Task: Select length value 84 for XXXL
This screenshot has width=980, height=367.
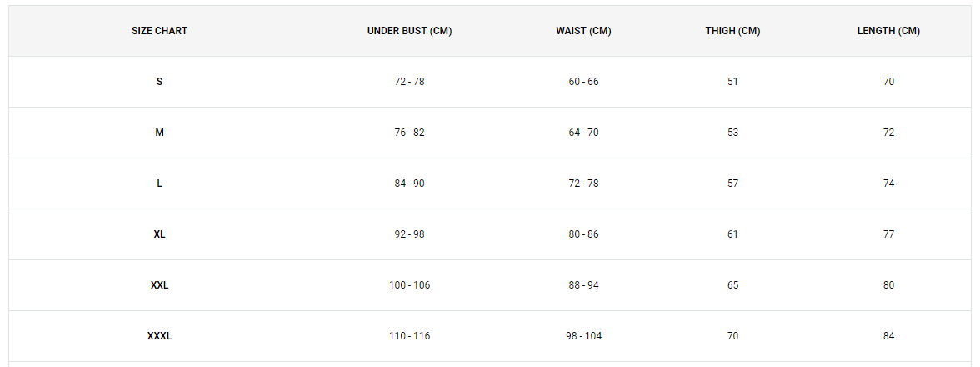Action: pos(888,336)
